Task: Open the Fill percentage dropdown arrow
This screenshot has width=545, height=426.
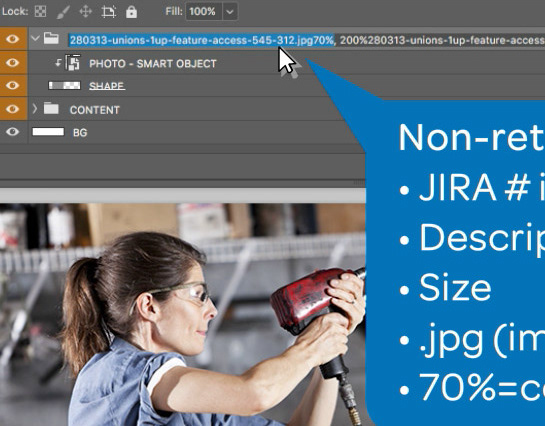Action: click(x=230, y=12)
